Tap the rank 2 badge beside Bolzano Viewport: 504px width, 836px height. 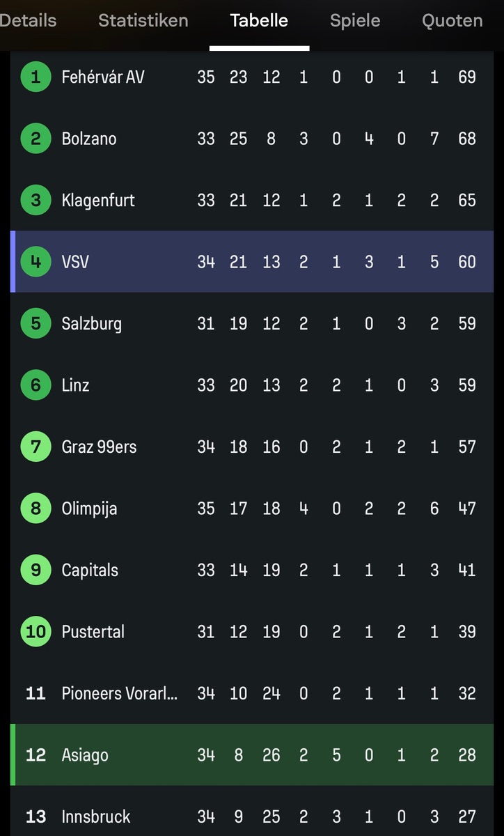coord(36,139)
